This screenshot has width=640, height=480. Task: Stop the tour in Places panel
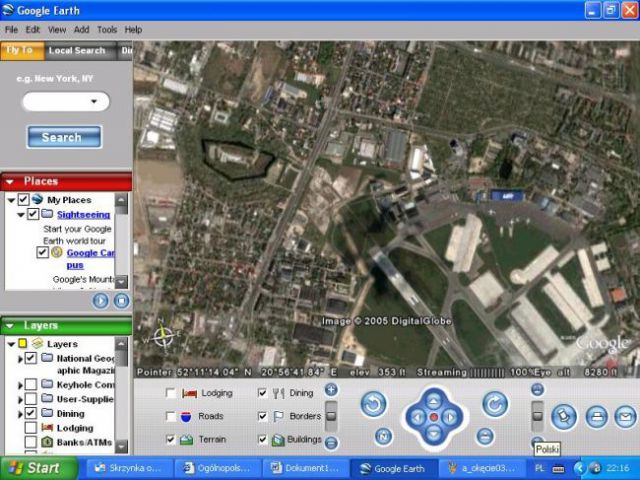[121, 301]
